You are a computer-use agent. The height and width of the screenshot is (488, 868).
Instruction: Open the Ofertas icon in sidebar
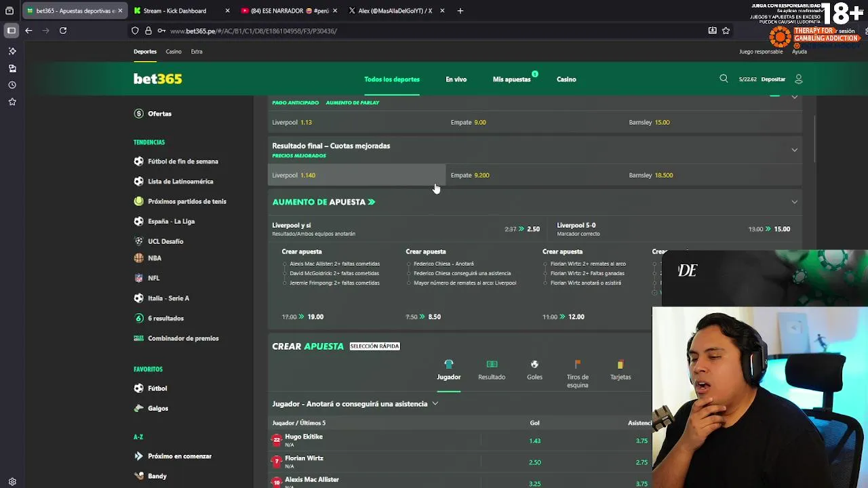139,114
